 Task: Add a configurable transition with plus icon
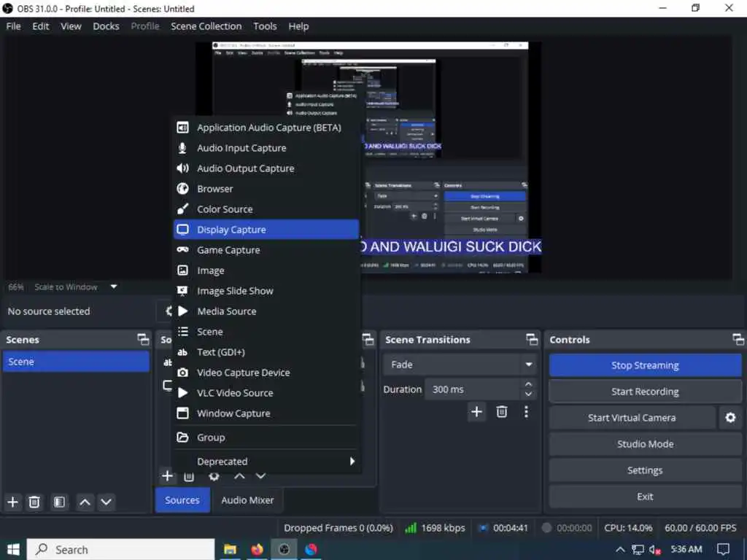476,412
